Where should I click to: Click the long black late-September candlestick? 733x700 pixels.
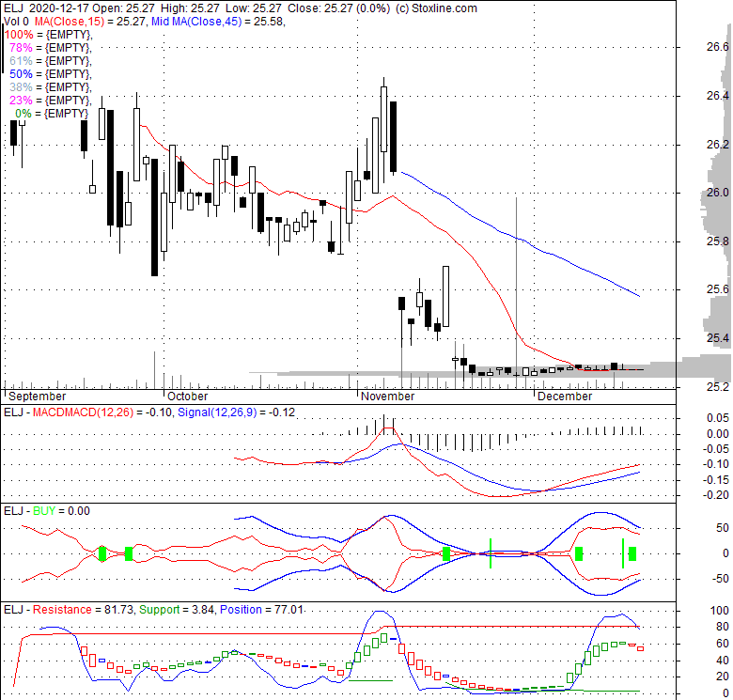coord(154,217)
